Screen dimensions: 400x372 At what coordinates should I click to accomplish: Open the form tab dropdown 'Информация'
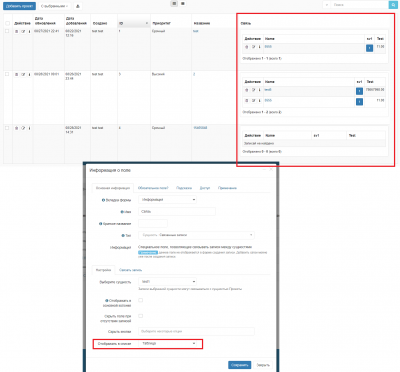[x=167, y=200]
